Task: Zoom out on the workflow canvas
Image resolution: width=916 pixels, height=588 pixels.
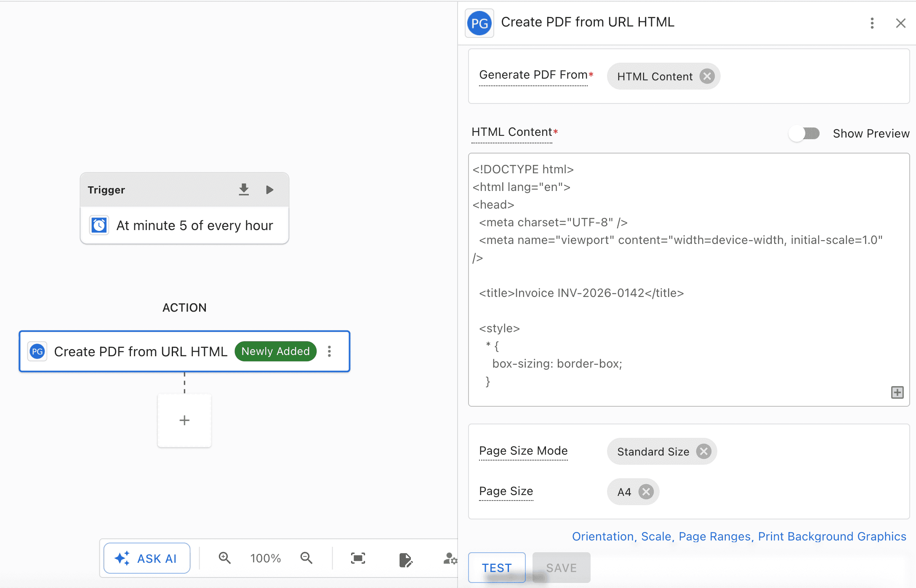Action: 306,558
